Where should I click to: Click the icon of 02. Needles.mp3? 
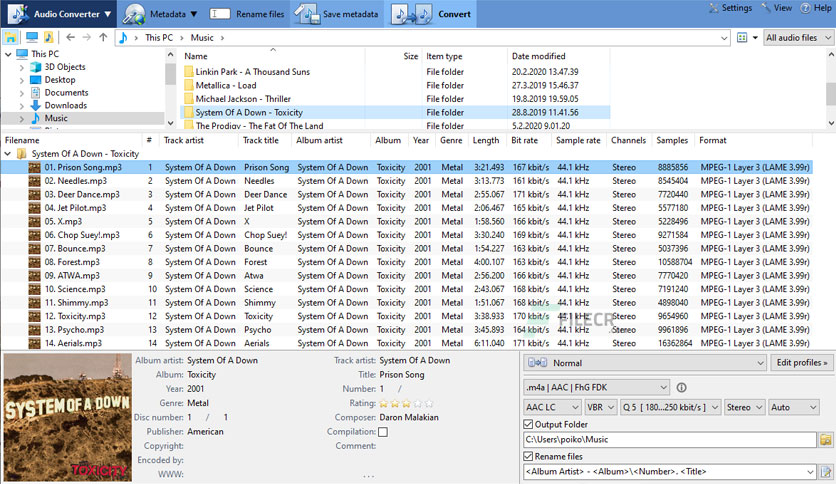tap(35, 181)
